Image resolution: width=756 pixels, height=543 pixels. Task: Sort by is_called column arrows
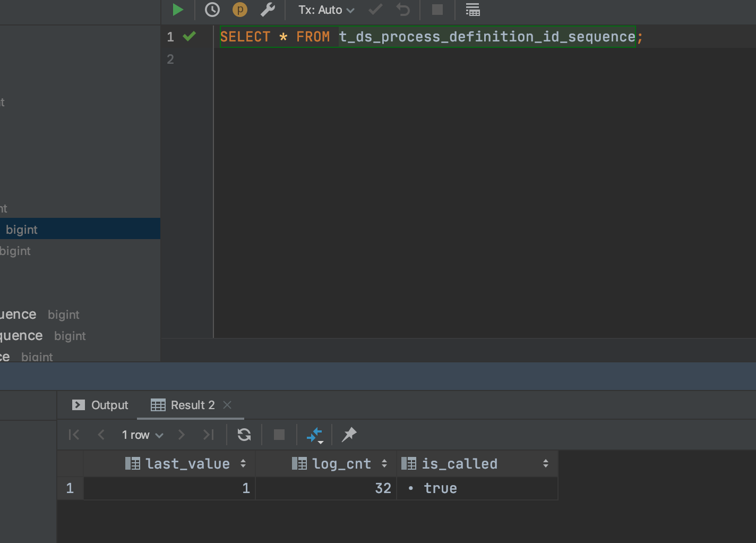(546, 464)
